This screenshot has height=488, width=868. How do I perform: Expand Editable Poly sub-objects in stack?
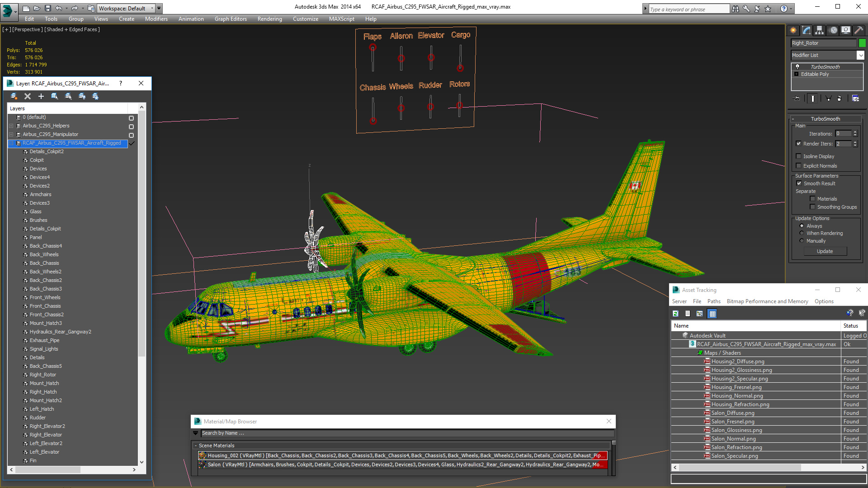click(x=797, y=74)
